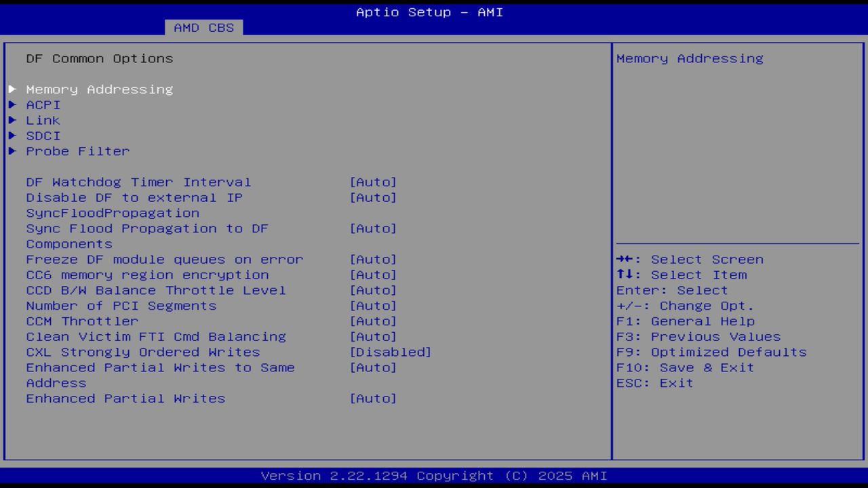The height and width of the screenshot is (488, 868).
Task: Expand the Memory Addressing submenu
Action: (100, 89)
